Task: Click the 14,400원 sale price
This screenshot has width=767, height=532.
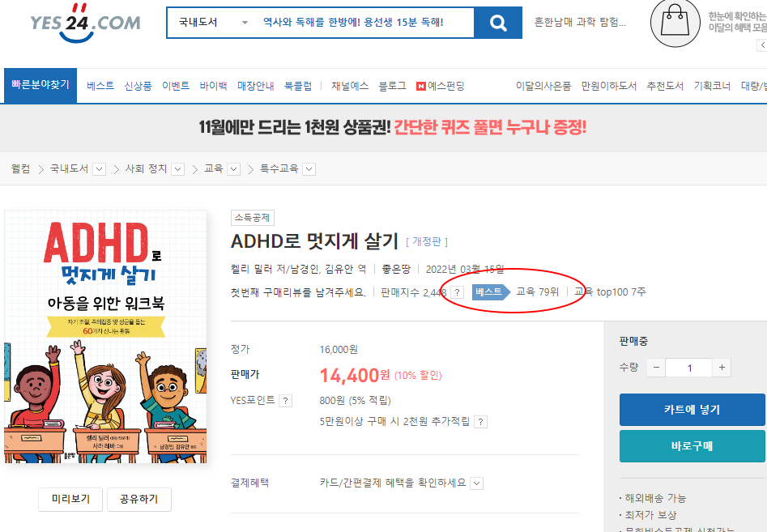Action: (355, 376)
